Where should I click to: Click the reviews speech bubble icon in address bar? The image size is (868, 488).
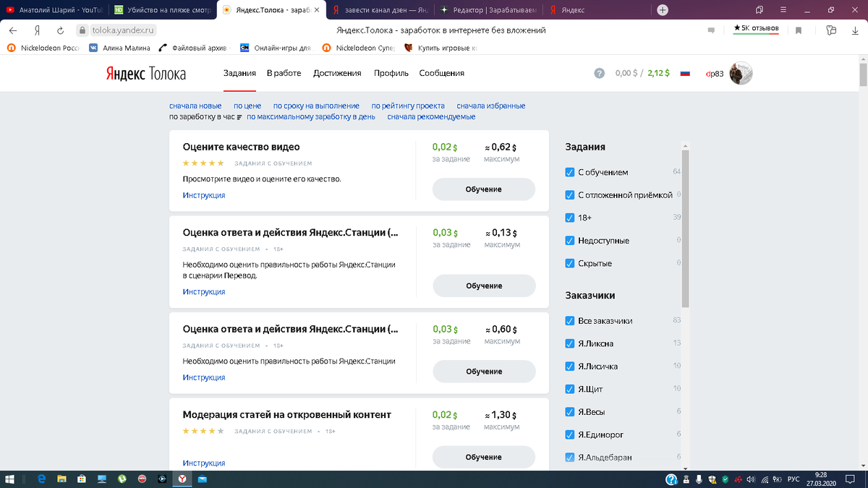pos(711,30)
